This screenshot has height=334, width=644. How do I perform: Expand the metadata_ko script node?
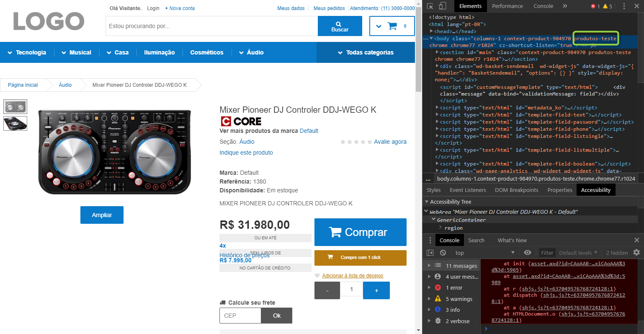coord(437,108)
